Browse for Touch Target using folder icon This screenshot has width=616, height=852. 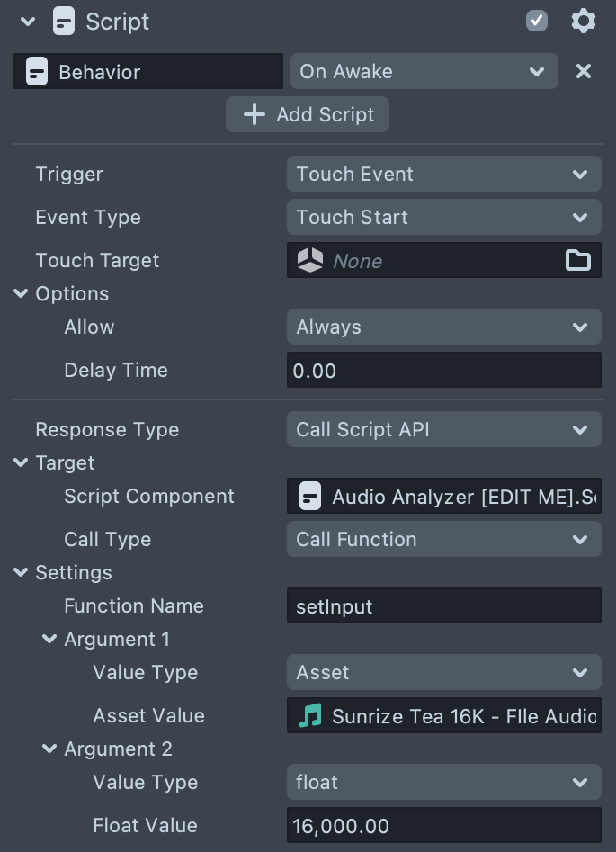(578, 260)
